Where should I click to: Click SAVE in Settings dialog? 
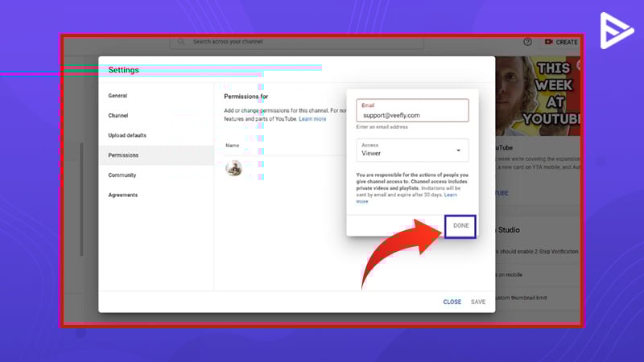coord(478,302)
